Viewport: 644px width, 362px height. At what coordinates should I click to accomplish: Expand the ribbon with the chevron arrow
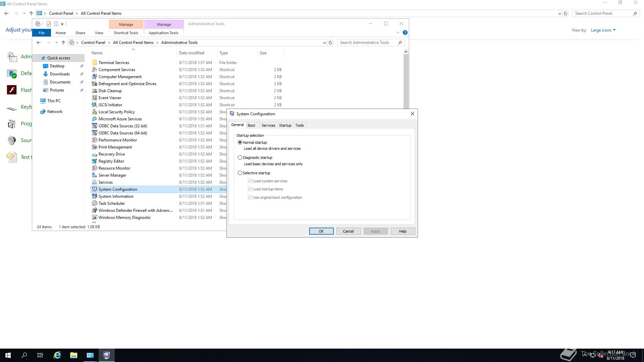(x=398, y=33)
